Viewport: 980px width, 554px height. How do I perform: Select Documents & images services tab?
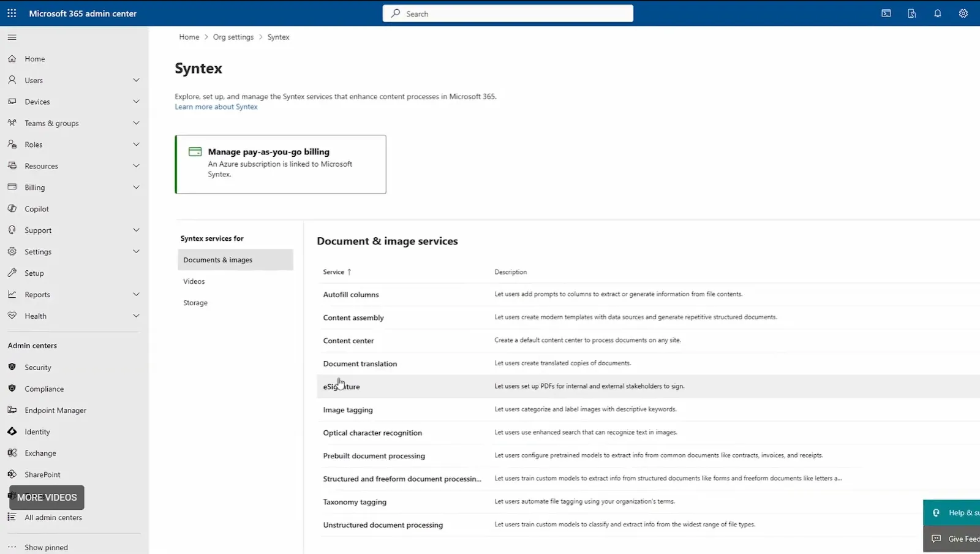click(235, 260)
